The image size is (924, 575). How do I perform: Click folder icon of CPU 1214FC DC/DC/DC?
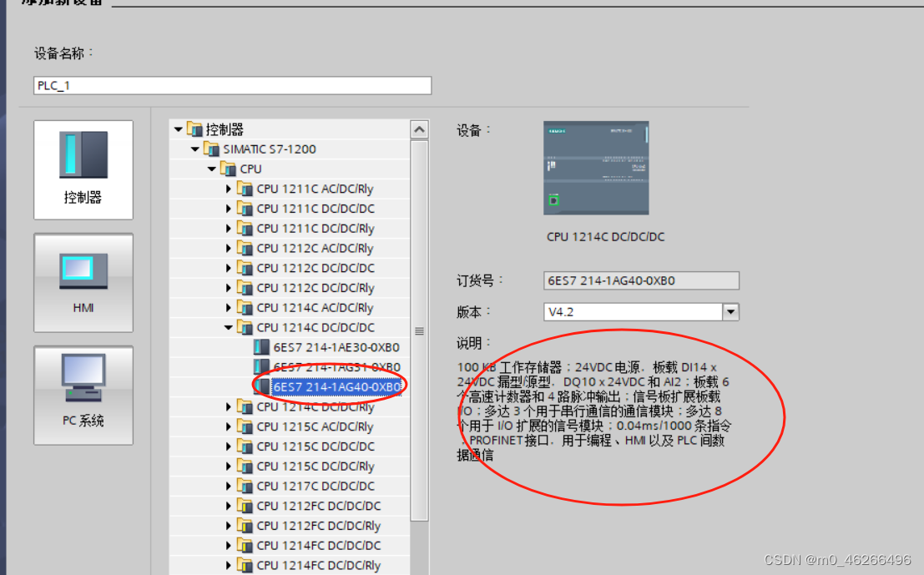coord(245,545)
